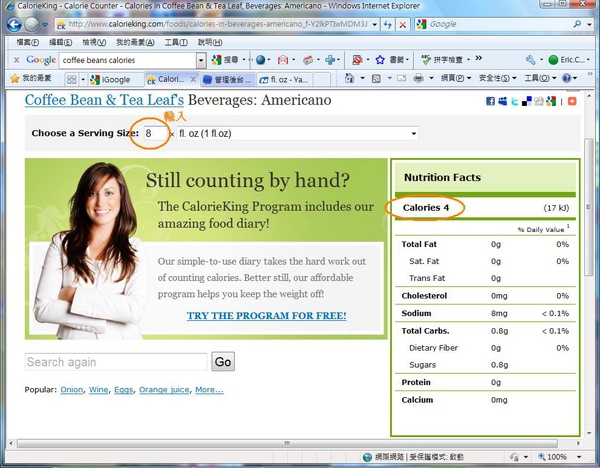
Task: Open the Coffee Bean & Tea Leaf's link
Action: pyautogui.click(x=104, y=100)
